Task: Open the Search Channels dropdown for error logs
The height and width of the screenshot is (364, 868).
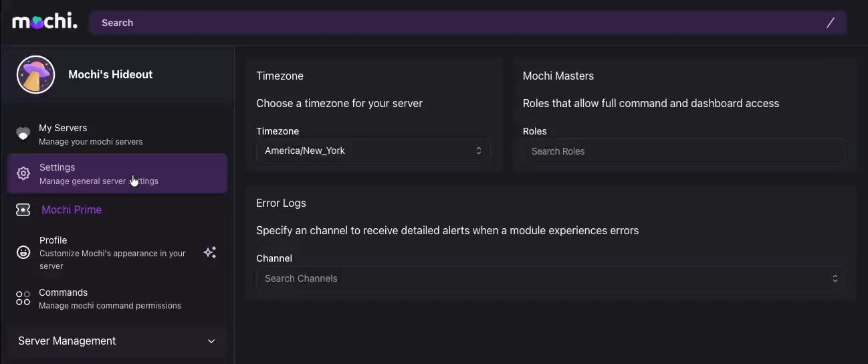Action: coord(550,278)
